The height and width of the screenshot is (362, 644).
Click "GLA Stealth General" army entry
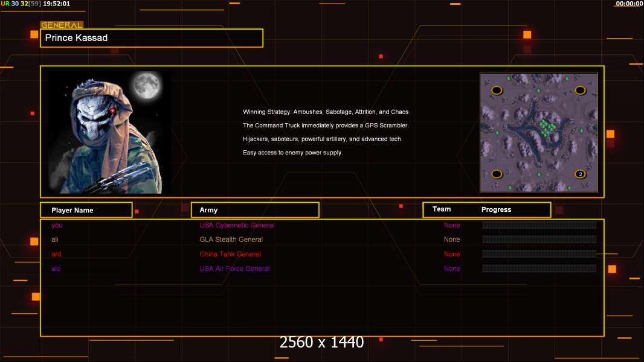[x=231, y=240]
